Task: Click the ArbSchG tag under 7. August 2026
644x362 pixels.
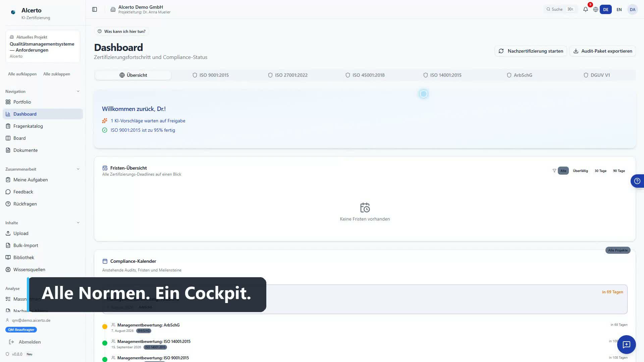Action: tap(144, 331)
